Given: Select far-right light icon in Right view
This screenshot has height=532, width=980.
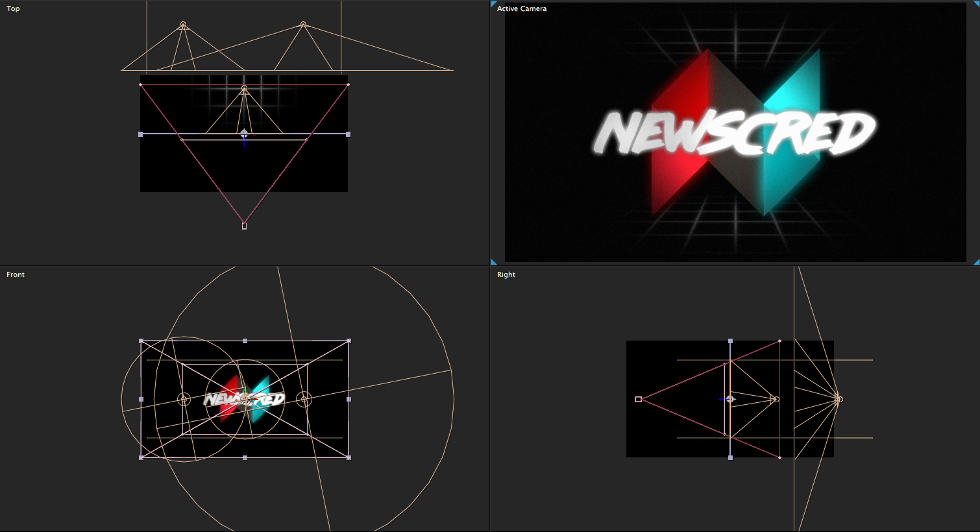Looking at the screenshot, I should pyautogui.click(x=839, y=399).
